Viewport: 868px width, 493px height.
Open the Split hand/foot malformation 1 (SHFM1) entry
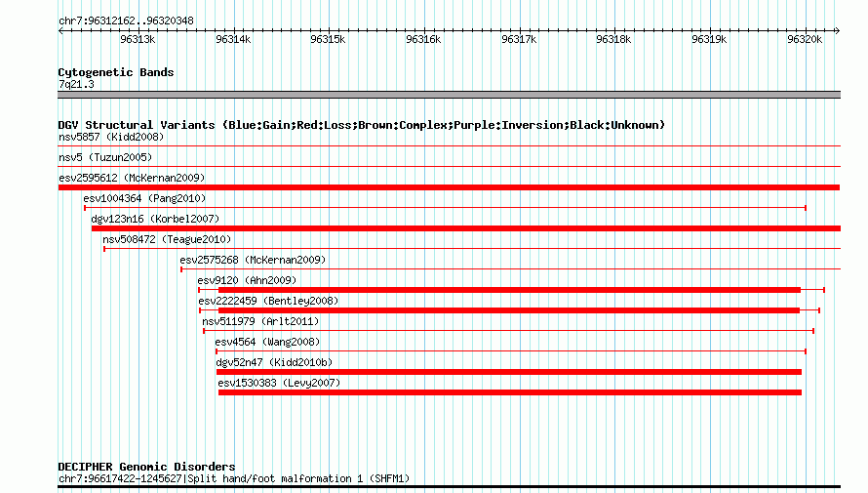234,478
